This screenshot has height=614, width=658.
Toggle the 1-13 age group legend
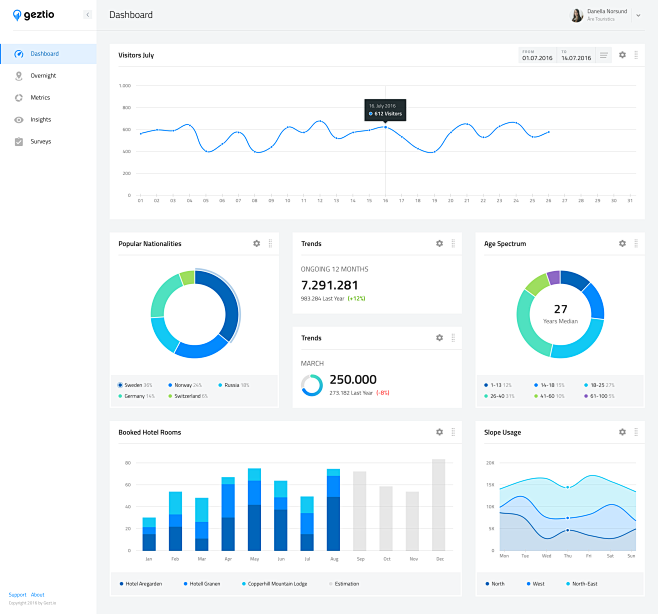point(498,385)
